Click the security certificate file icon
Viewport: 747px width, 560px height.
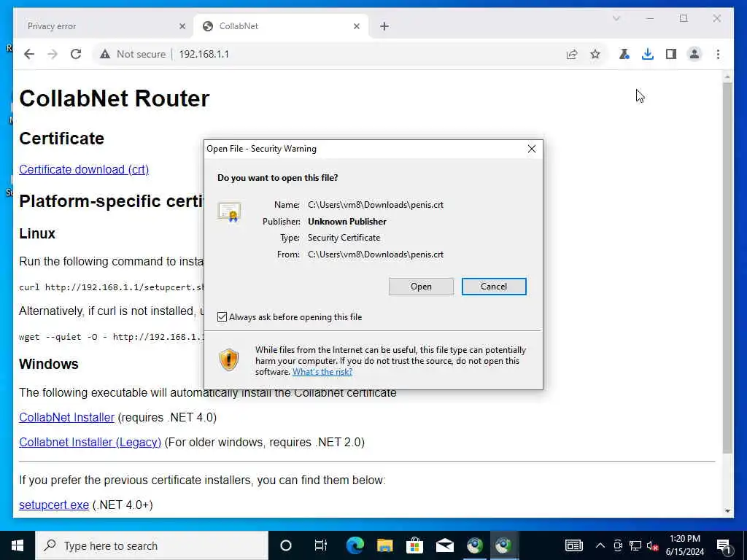click(x=229, y=212)
